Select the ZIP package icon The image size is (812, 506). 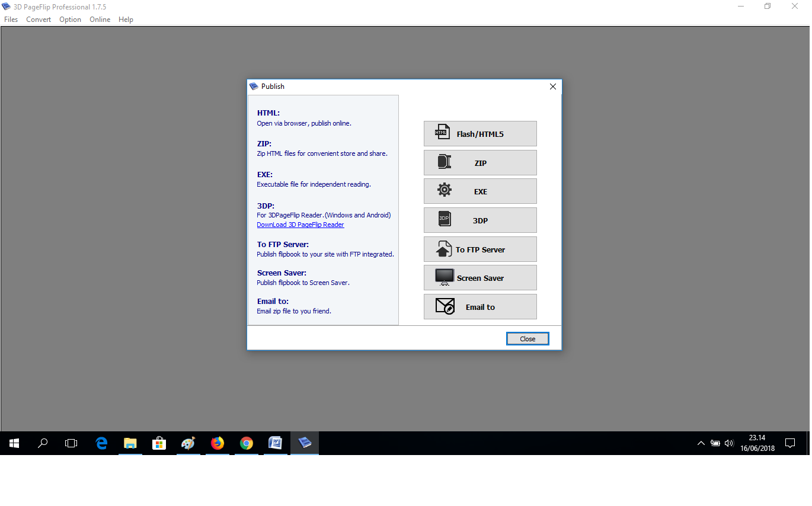[444, 162]
